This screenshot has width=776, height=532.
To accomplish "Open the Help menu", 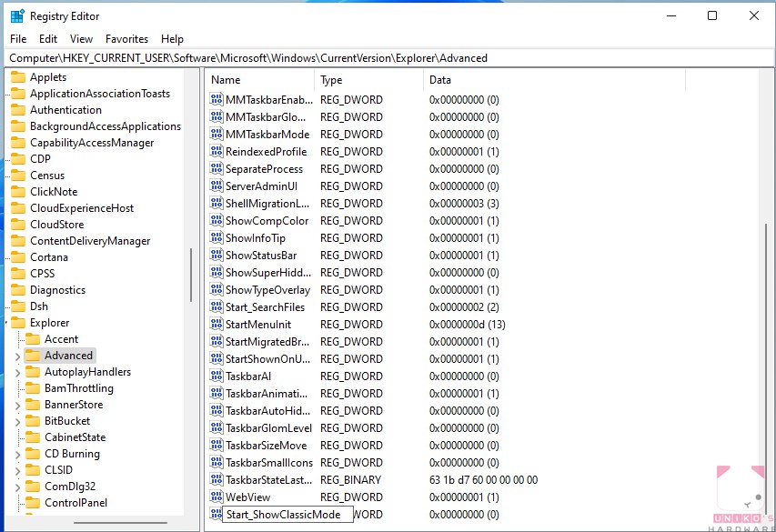I will tap(172, 39).
